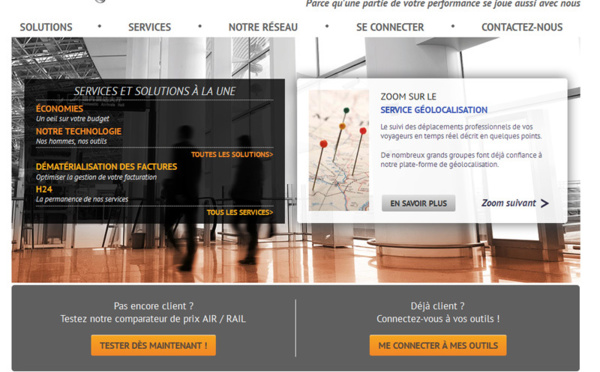
Task: Click the map with pins thumbnail
Action: tap(339, 150)
